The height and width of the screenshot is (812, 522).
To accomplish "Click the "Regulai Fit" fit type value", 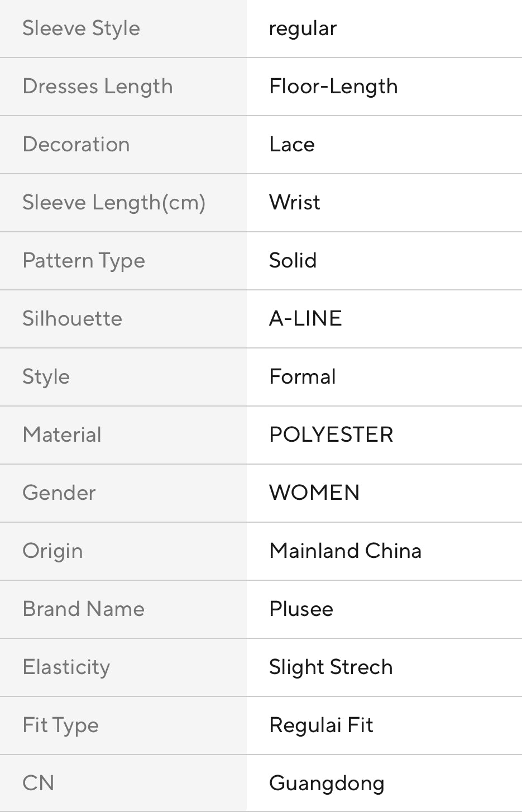I will [321, 725].
